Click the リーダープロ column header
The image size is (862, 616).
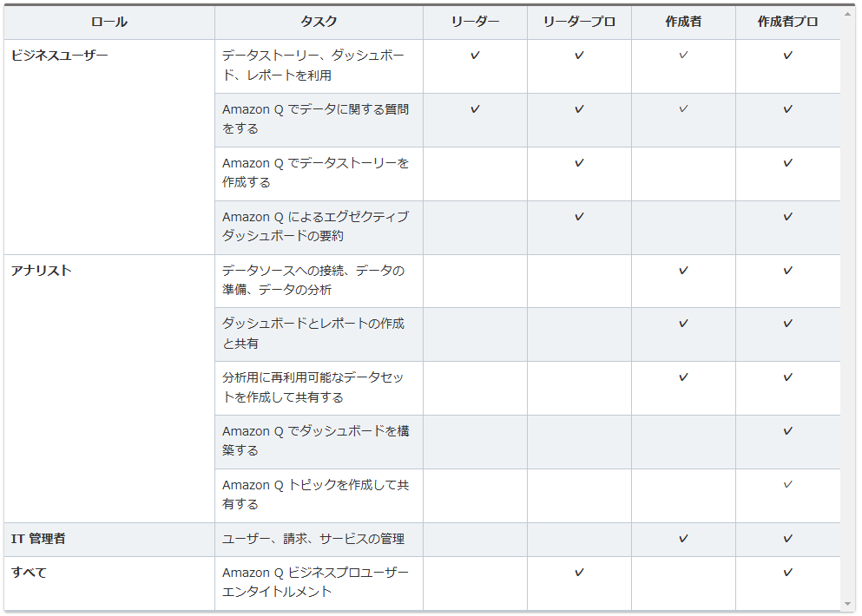579,23
